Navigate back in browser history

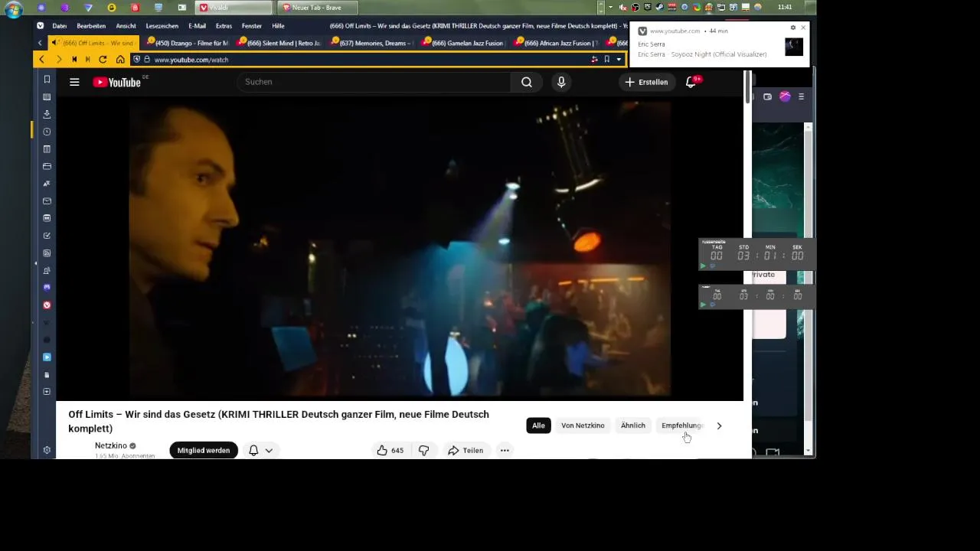(x=41, y=60)
